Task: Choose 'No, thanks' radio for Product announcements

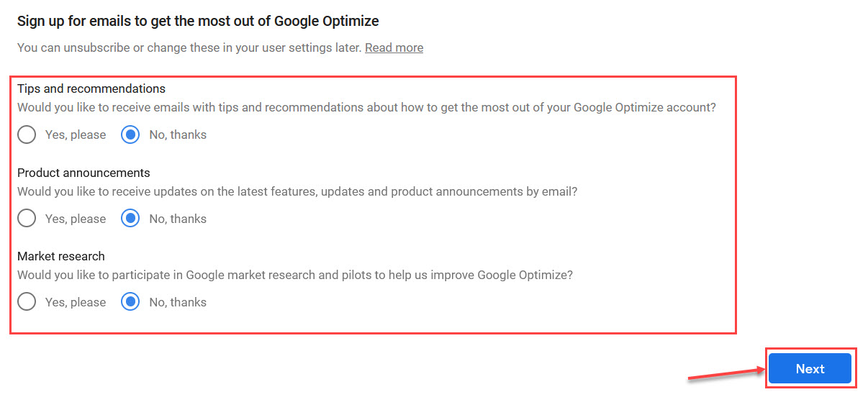Action: click(130, 219)
